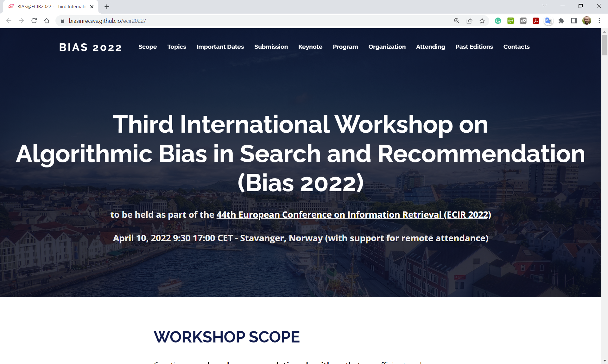Click the browser home icon

pos(47,21)
